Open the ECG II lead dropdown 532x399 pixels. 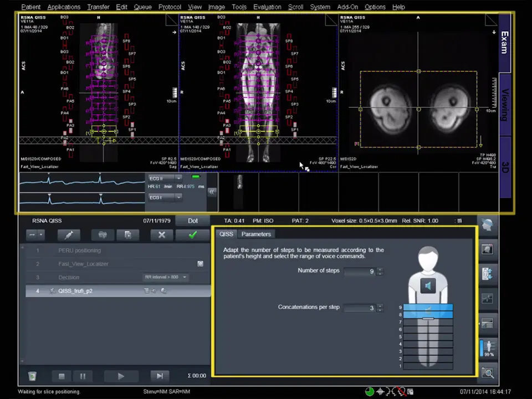[178, 178]
